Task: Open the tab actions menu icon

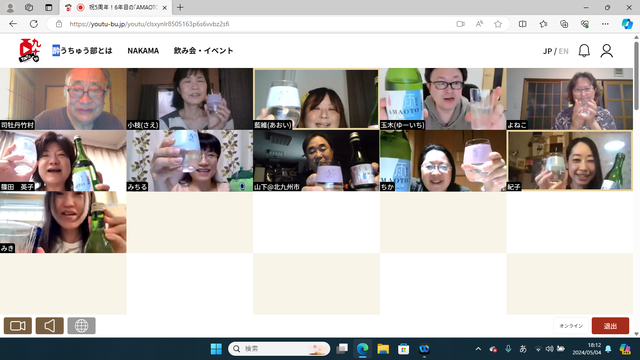Action: point(49,7)
